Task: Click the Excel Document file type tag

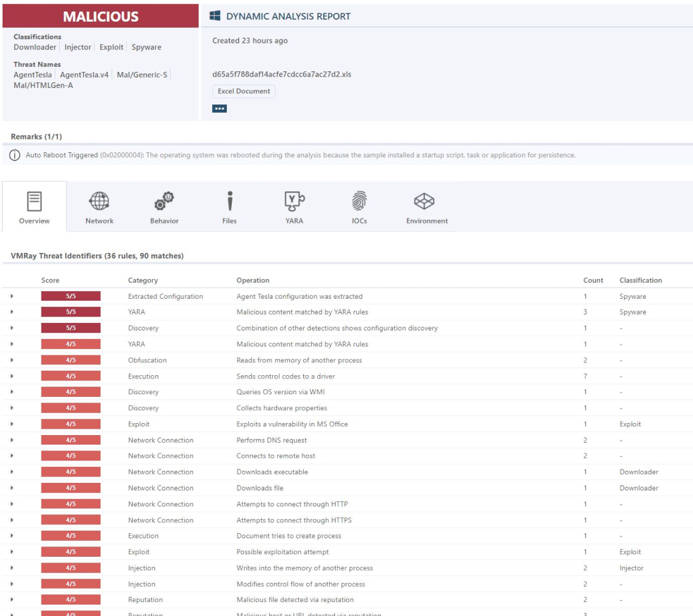Action: tap(244, 91)
